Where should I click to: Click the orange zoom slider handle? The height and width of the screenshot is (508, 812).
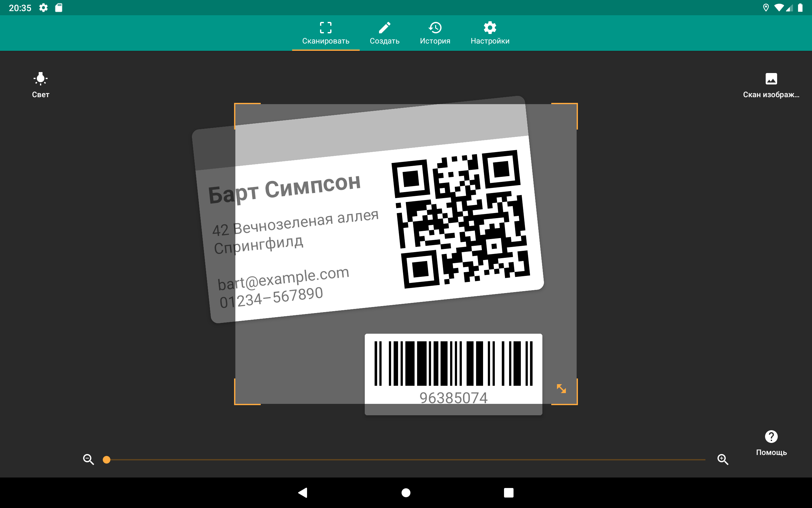pyautogui.click(x=106, y=460)
